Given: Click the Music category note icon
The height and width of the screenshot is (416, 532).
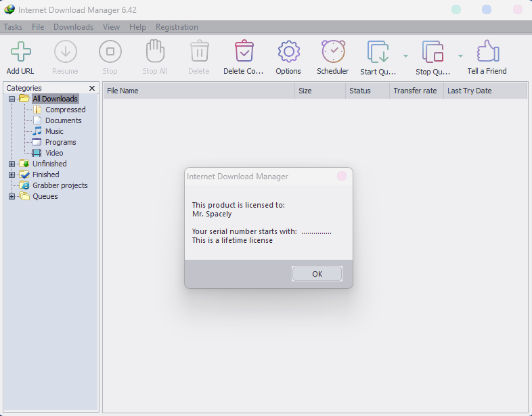Looking at the screenshot, I should 37,131.
